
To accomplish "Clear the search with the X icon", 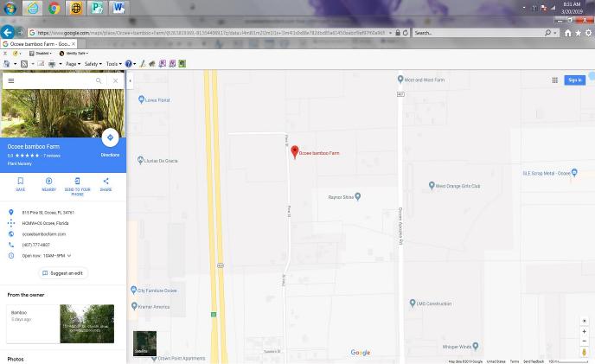I will [x=115, y=80].
